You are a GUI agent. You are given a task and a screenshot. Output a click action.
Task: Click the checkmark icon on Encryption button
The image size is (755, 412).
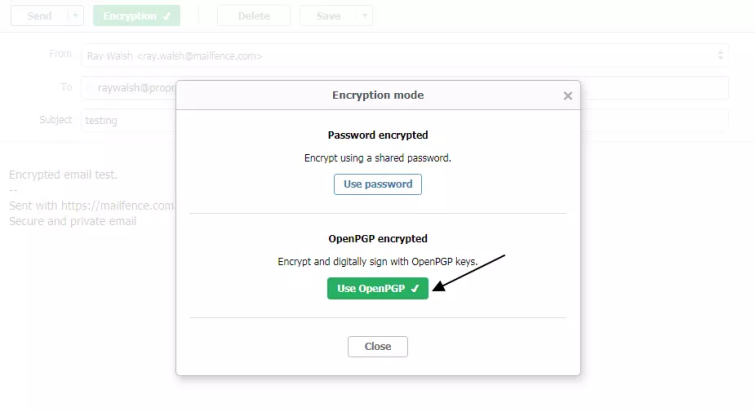tap(167, 16)
